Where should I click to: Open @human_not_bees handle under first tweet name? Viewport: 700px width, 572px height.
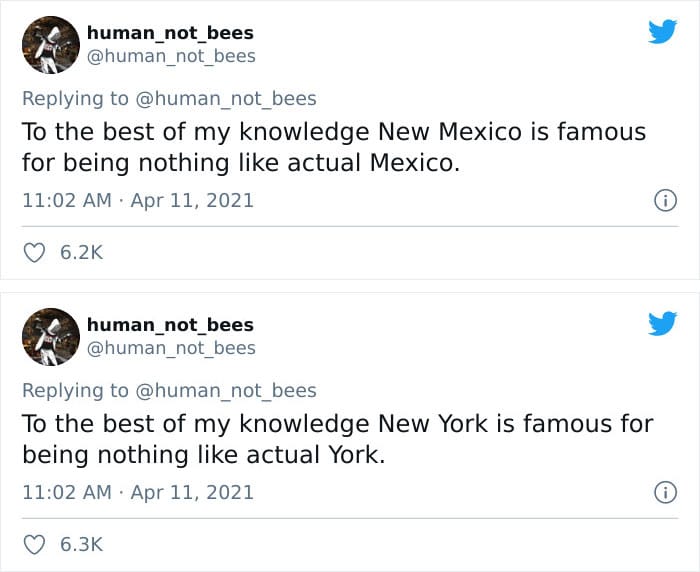(x=171, y=56)
